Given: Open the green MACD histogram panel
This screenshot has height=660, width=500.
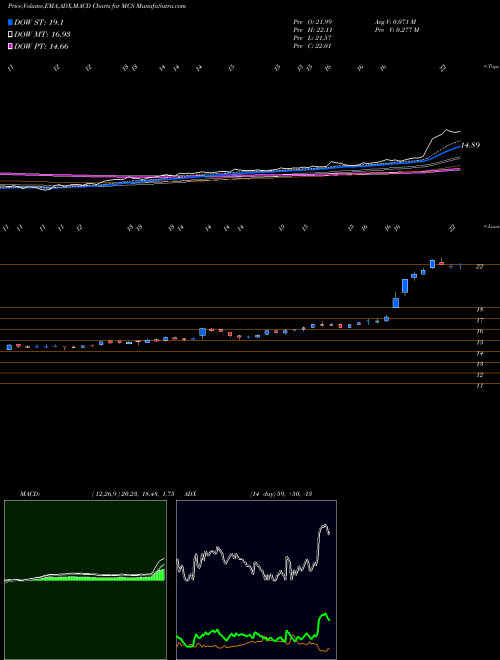Looking at the screenshot, I should (85, 580).
